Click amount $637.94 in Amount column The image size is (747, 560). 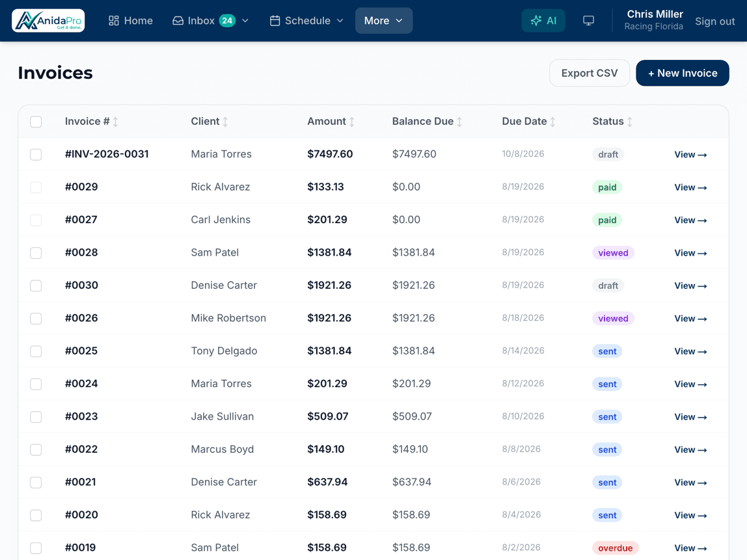point(327,483)
